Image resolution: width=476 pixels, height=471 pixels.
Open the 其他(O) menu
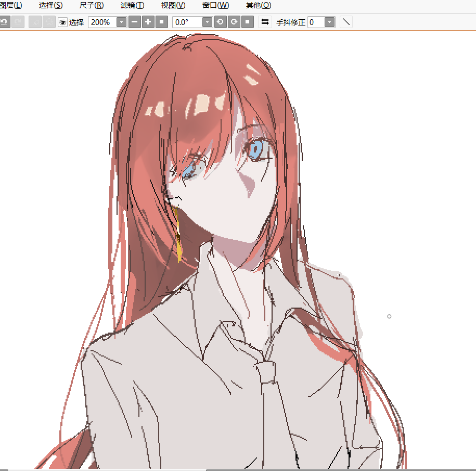[x=259, y=6]
